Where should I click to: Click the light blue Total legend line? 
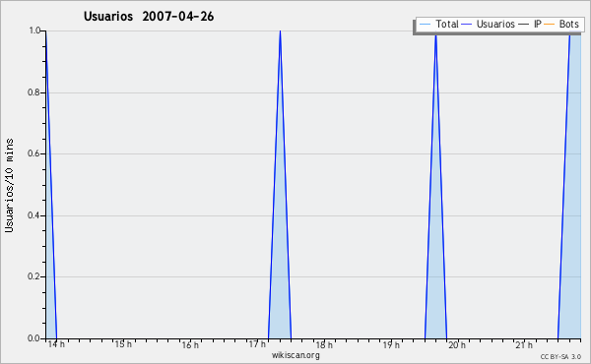(425, 25)
